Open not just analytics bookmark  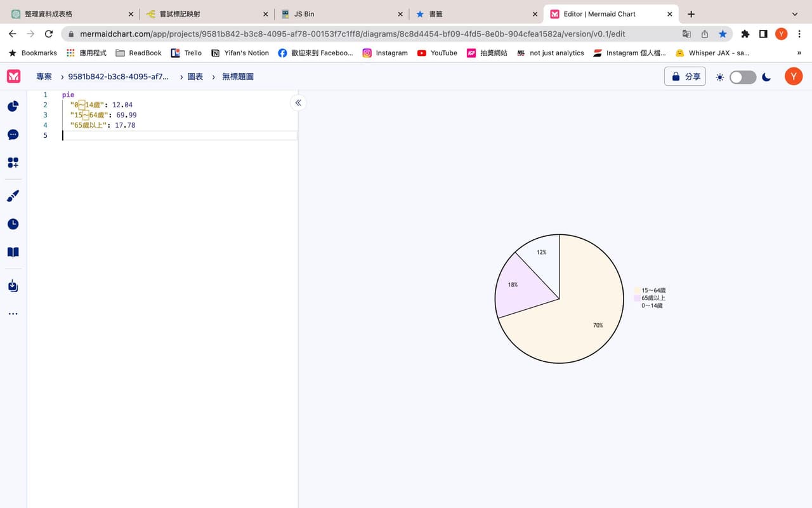(x=551, y=53)
